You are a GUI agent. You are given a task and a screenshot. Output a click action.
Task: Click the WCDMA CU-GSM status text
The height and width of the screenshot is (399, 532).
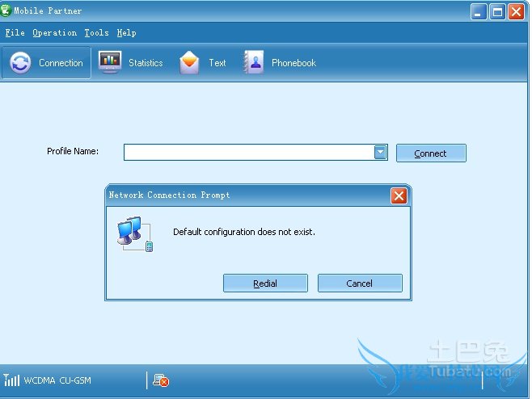tap(57, 380)
